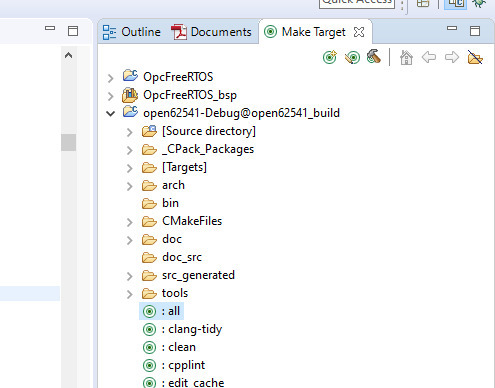
Task: Go to the Home folder icon
Action: 406,57
